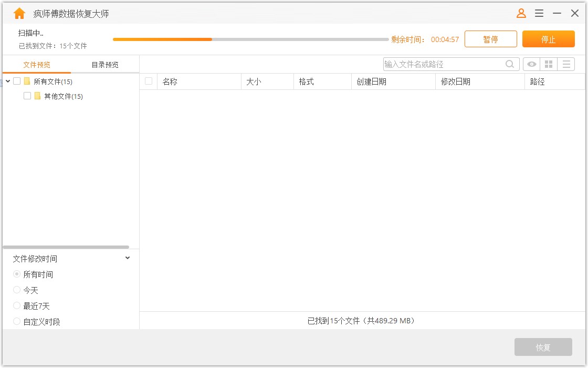588x368 pixels.
Task: Switch to grid thumbnail view
Action: [549, 64]
